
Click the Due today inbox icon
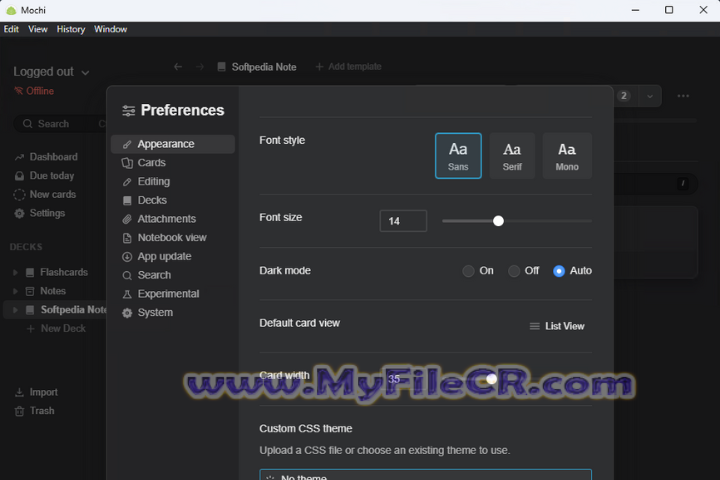[19, 176]
